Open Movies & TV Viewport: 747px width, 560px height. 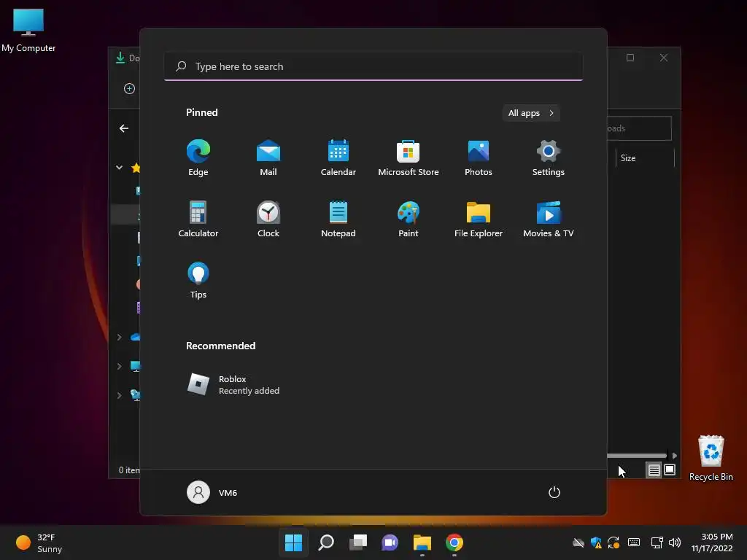coord(549,219)
